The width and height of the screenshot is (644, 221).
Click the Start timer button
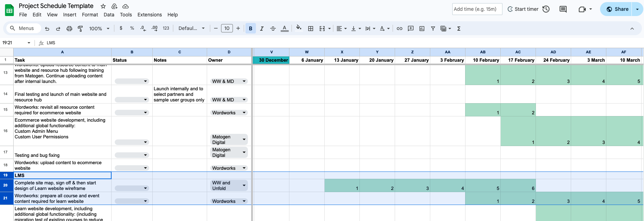pos(523,9)
